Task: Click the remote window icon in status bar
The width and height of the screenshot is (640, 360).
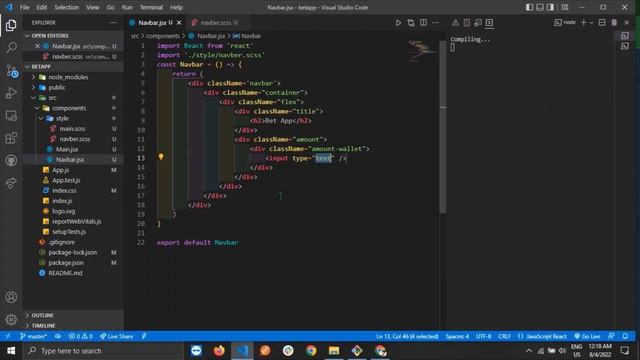Action: pos(8,336)
